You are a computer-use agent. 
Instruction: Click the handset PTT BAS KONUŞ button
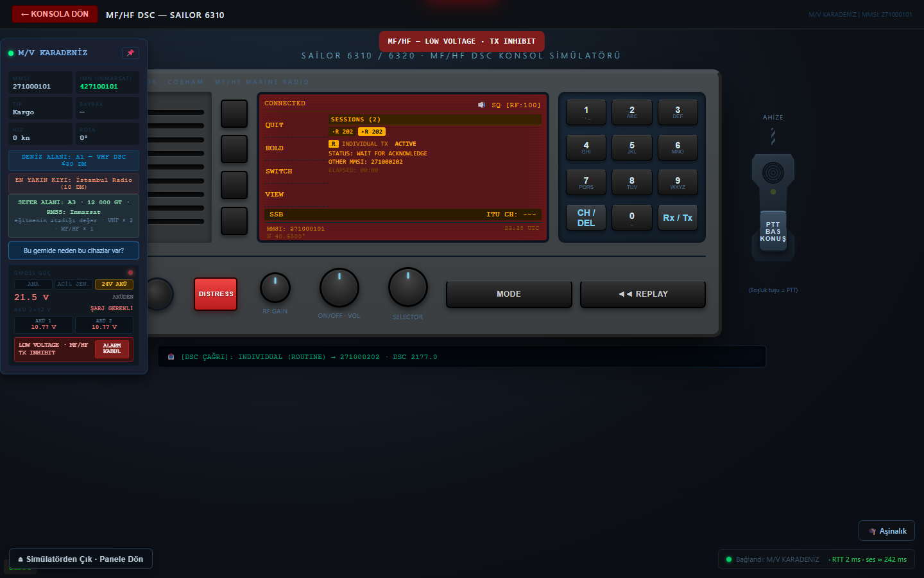coord(773,231)
